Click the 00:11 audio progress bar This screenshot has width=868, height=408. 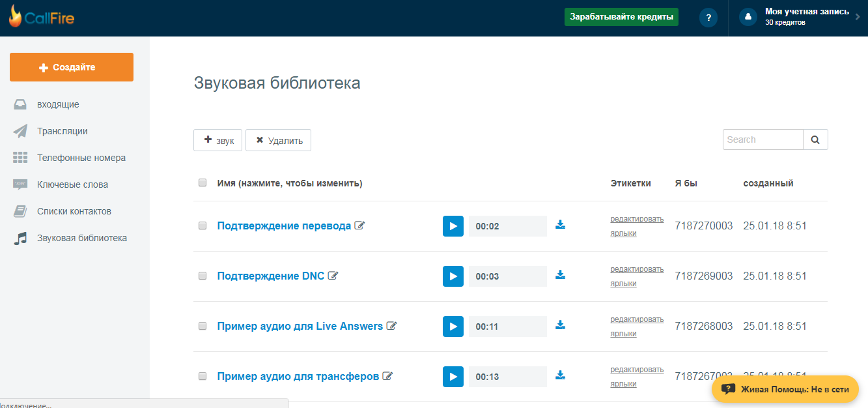click(508, 327)
